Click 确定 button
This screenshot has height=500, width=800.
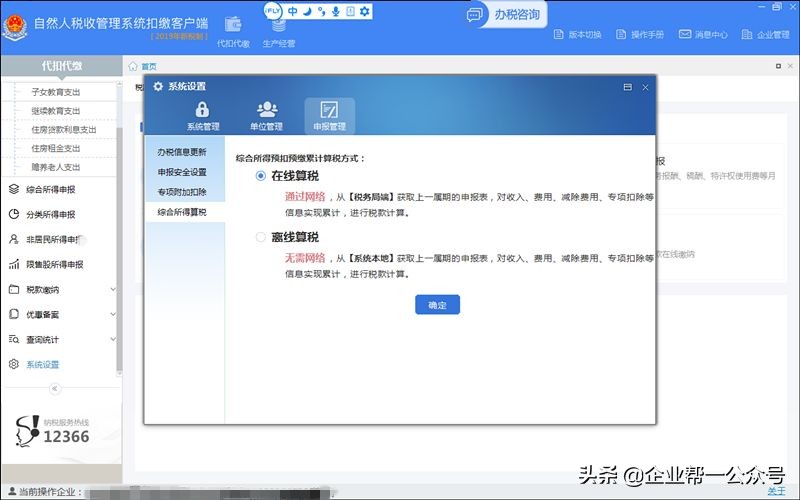point(437,305)
